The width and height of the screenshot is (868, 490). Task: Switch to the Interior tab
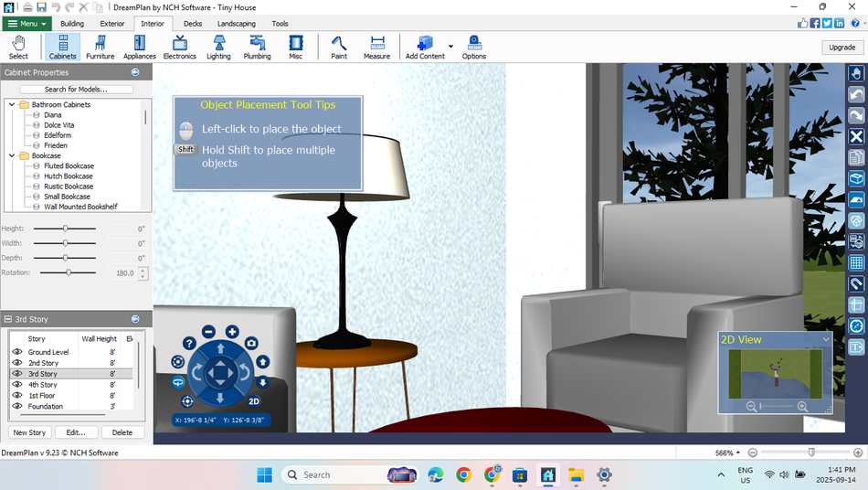tap(153, 24)
